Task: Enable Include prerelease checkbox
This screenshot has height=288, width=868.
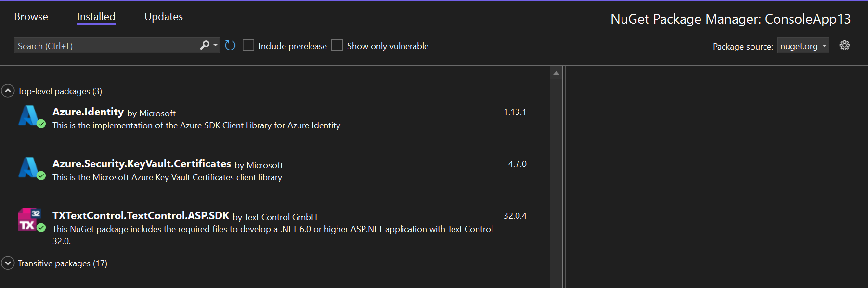Action: point(248,46)
